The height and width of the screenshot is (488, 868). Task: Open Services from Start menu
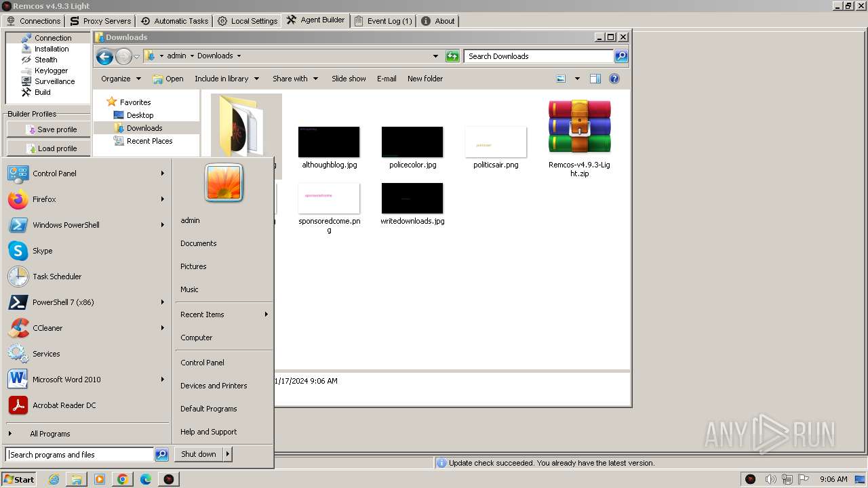pos(86,354)
